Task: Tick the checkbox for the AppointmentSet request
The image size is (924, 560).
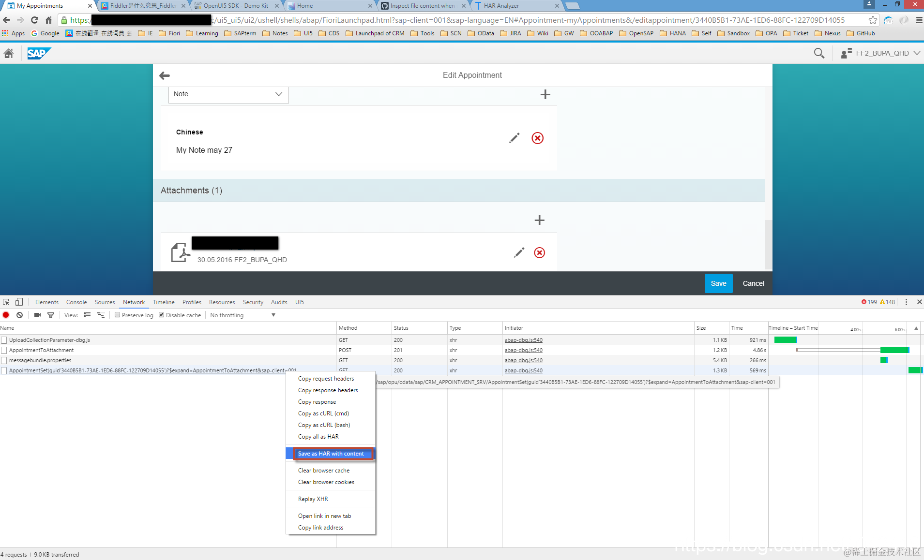Action: pos(4,370)
